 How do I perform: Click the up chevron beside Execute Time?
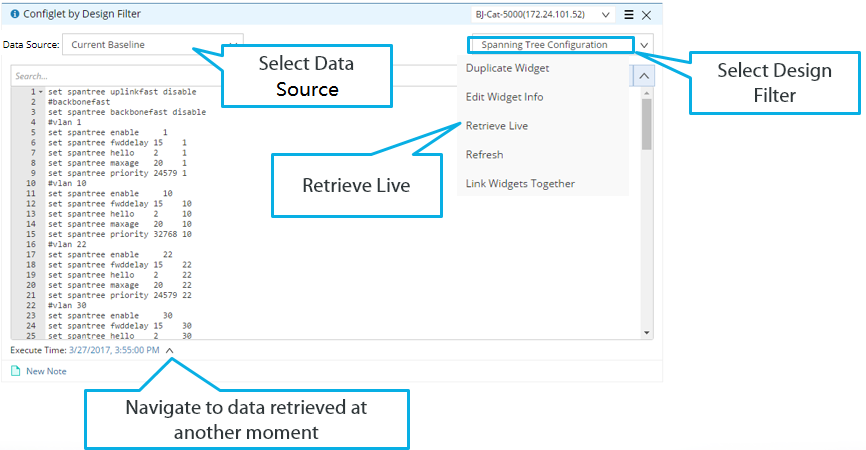(x=169, y=351)
